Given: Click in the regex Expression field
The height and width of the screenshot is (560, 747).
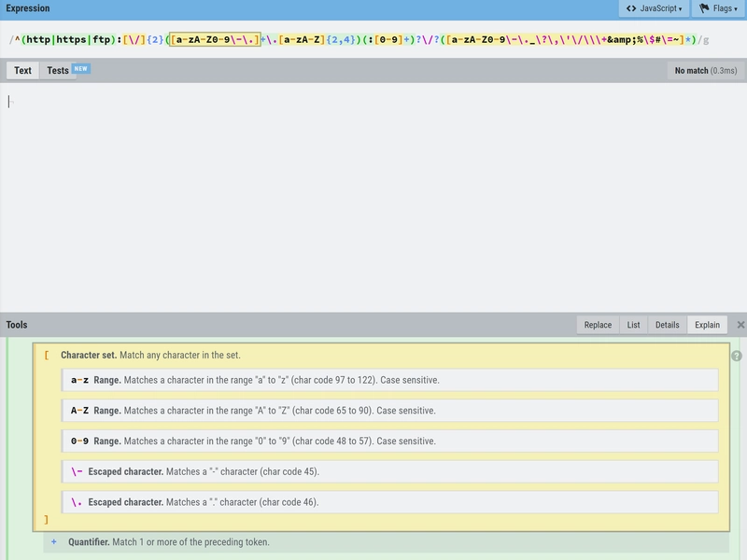Looking at the screenshot, I should pyautogui.click(x=373, y=40).
